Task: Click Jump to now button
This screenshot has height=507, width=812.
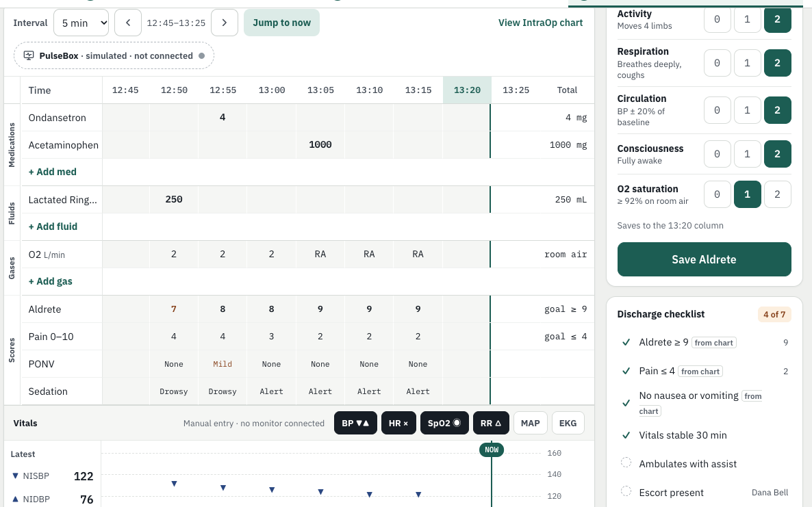Action: click(281, 23)
